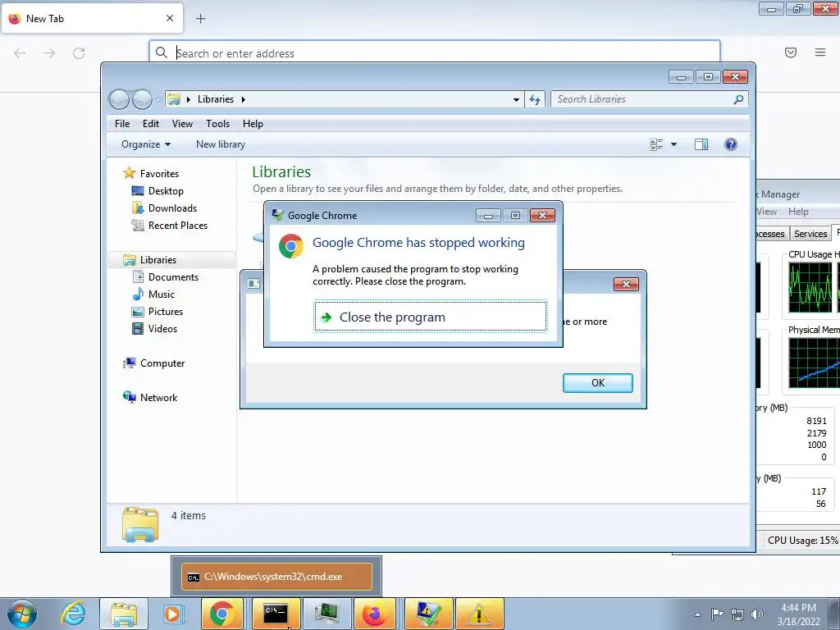Click the cmd.exe taskbar icon
The image size is (840, 630).
pyautogui.click(x=276, y=614)
